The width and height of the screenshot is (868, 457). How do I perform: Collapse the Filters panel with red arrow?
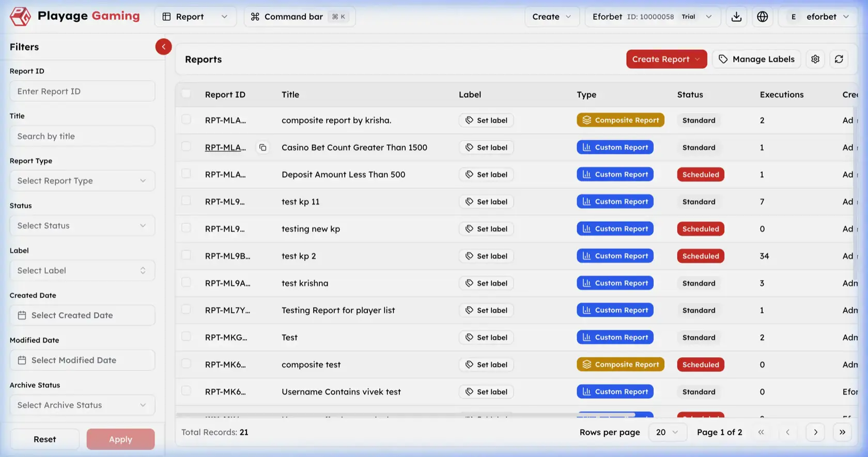163,47
